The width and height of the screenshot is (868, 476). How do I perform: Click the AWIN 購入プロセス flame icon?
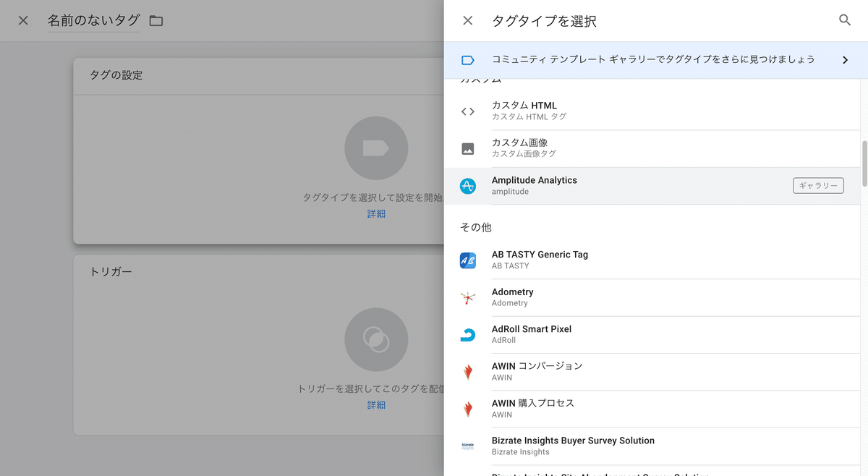click(x=468, y=409)
